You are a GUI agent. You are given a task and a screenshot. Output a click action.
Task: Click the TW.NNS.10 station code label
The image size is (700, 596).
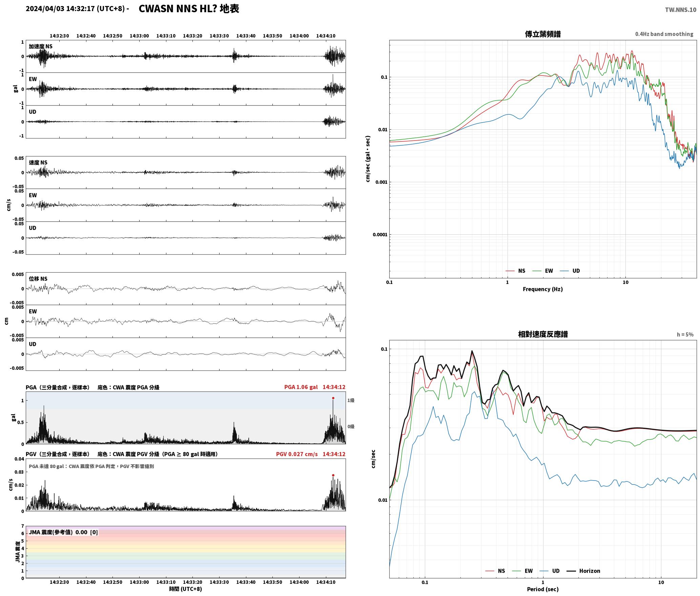click(x=680, y=9)
